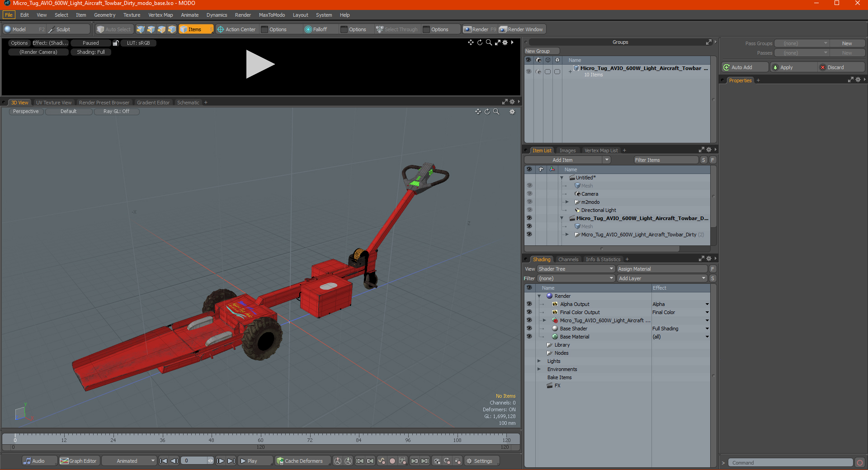
Task: Open timeline Settings
Action: tap(482, 461)
